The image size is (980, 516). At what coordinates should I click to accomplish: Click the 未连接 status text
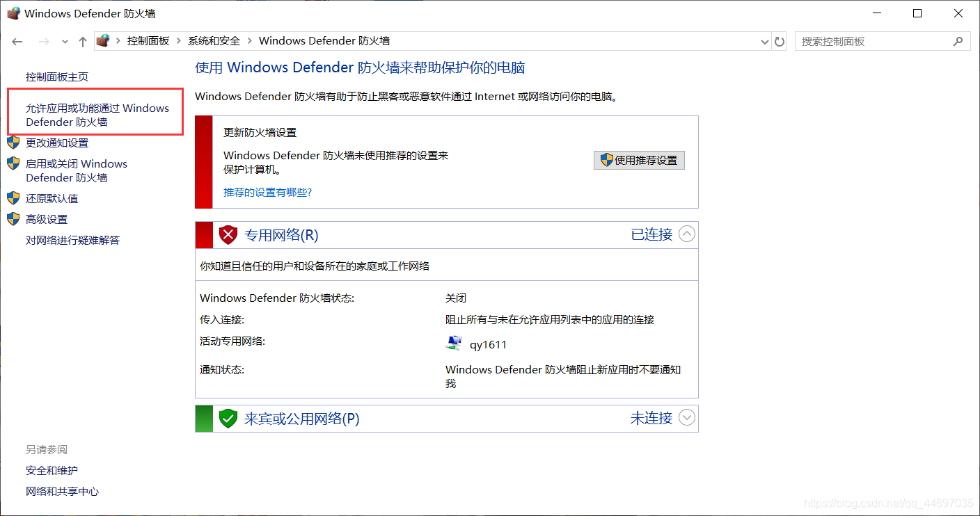652,417
